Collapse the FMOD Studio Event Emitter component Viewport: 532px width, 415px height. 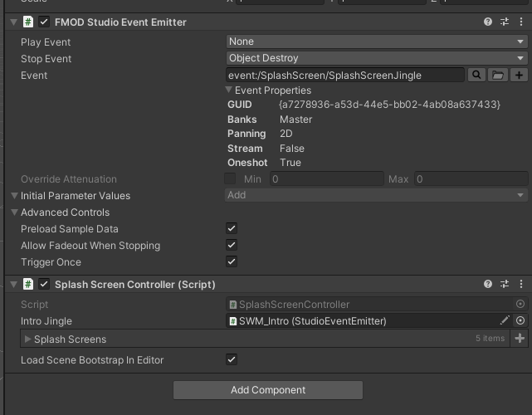coord(13,22)
